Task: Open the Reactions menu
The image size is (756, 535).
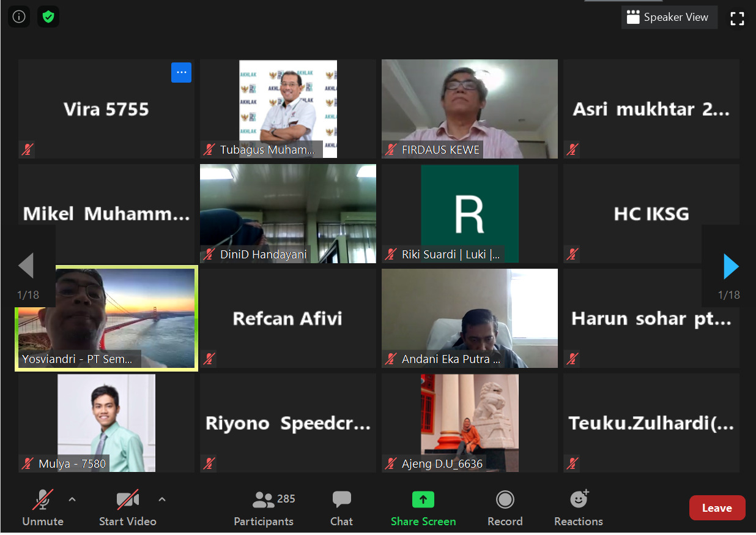Action: tap(578, 508)
